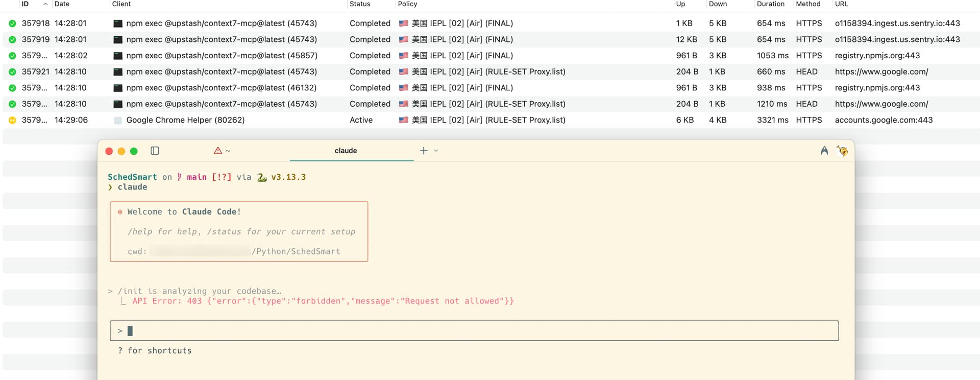
Task: Click the URL column header
Action: click(841, 4)
